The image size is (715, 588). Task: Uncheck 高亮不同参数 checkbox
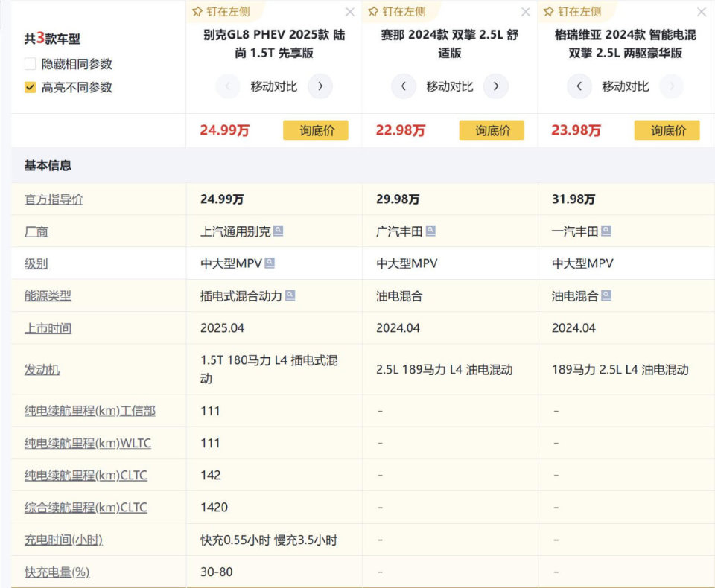point(30,87)
